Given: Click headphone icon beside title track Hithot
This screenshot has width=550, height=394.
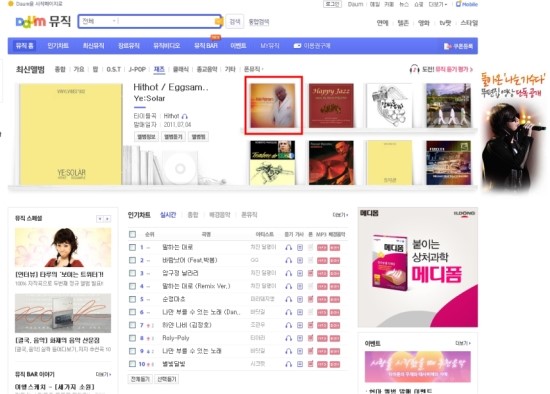Looking at the screenshot, I should pos(185,116).
